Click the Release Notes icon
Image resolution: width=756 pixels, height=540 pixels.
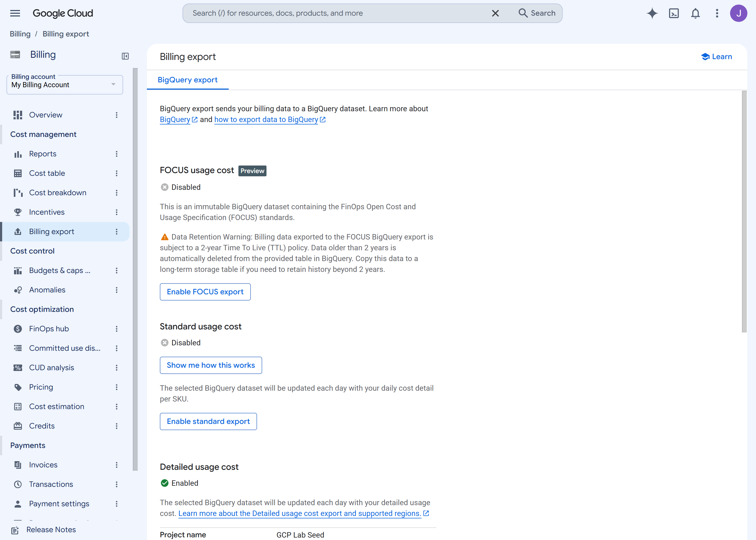tap(15, 530)
